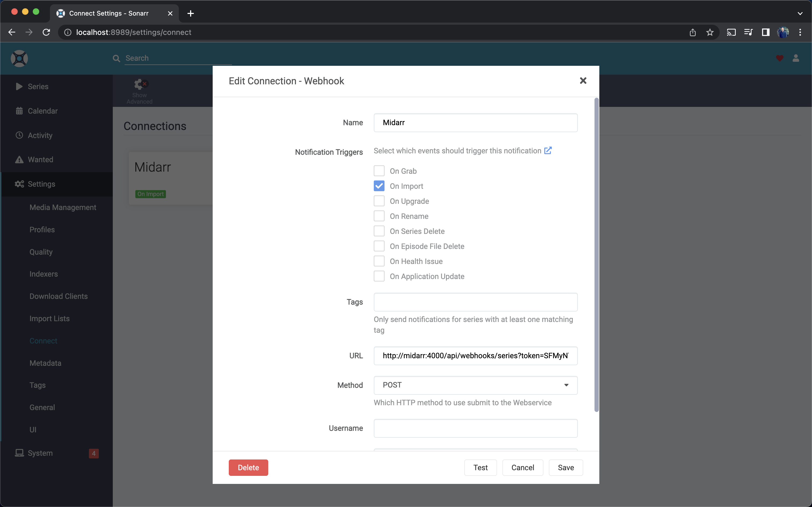
Task: Open the notification triggers documentation link
Action: 548,151
